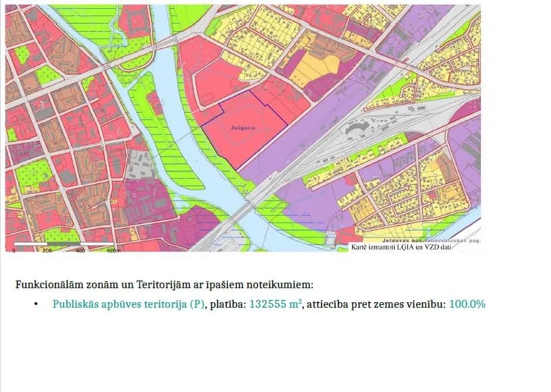Click the 600m scale bar label
This screenshot has width=551, height=392.
(x=113, y=250)
